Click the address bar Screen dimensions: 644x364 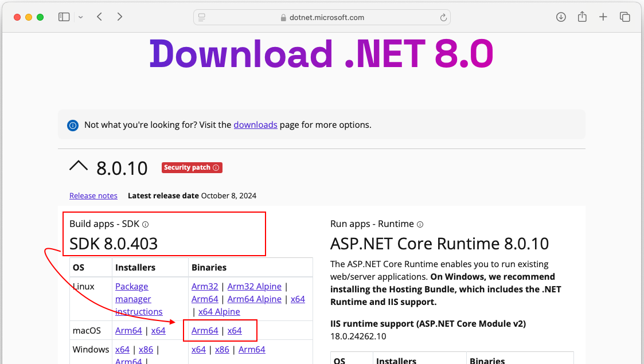point(321,17)
